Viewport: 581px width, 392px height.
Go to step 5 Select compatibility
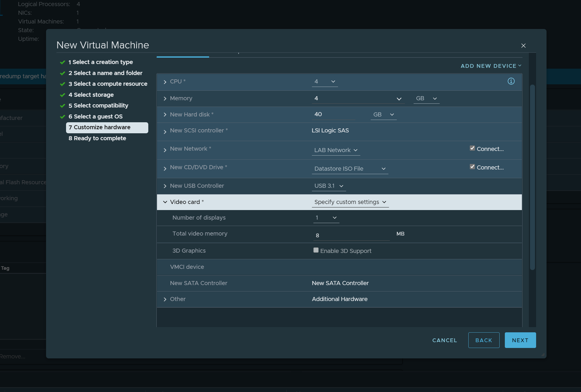(98, 105)
